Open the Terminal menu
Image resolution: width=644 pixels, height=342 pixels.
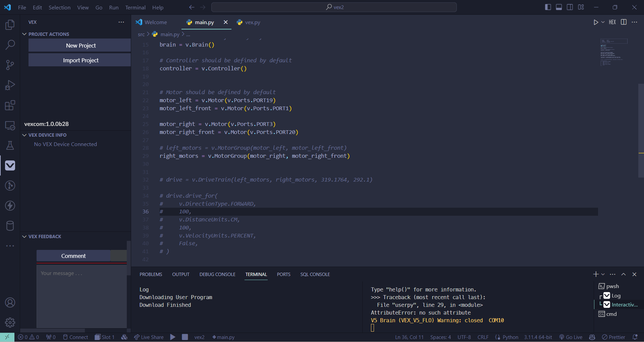136,7
